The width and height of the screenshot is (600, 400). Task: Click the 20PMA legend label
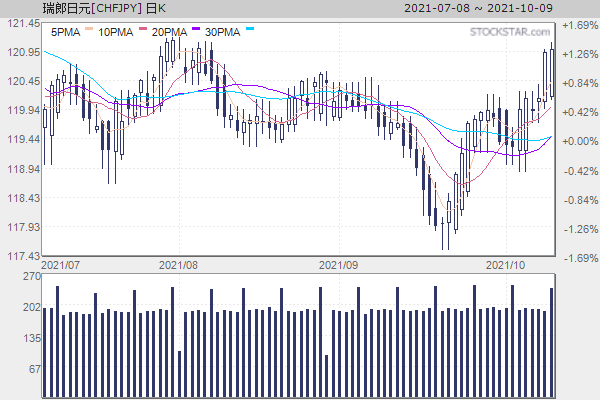(x=170, y=32)
